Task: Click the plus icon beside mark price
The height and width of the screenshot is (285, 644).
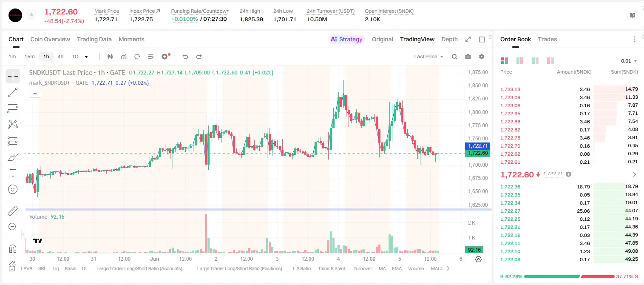Action: [568, 174]
